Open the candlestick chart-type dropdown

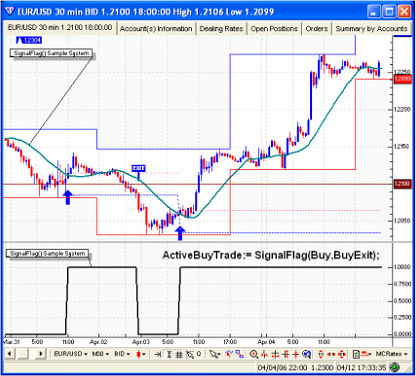point(141,354)
